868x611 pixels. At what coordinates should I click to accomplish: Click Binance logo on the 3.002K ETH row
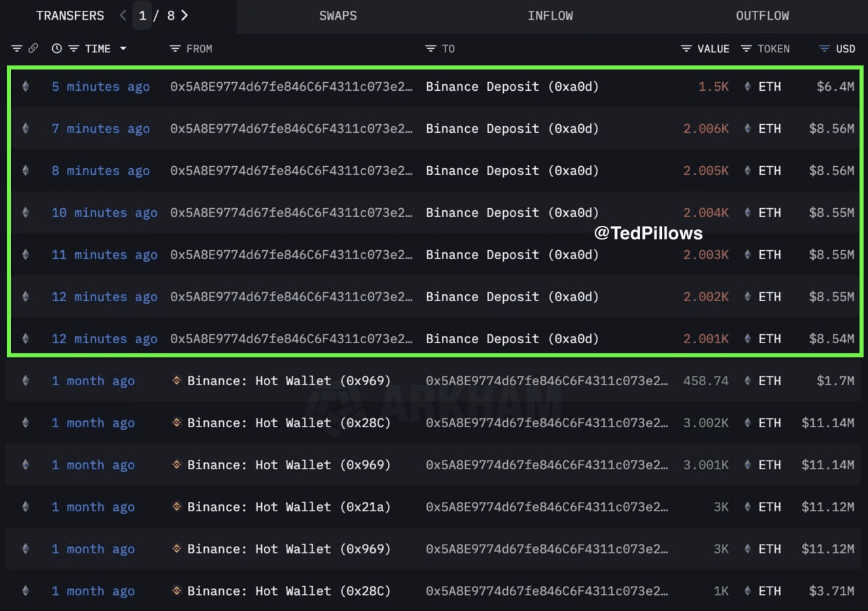point(176,422)
